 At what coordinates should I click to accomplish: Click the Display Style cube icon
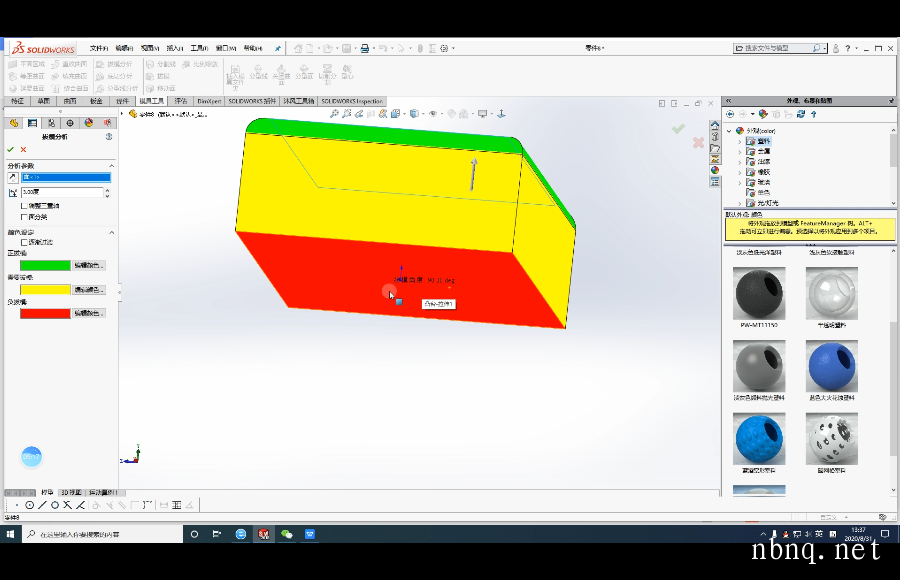coord(414,114)
